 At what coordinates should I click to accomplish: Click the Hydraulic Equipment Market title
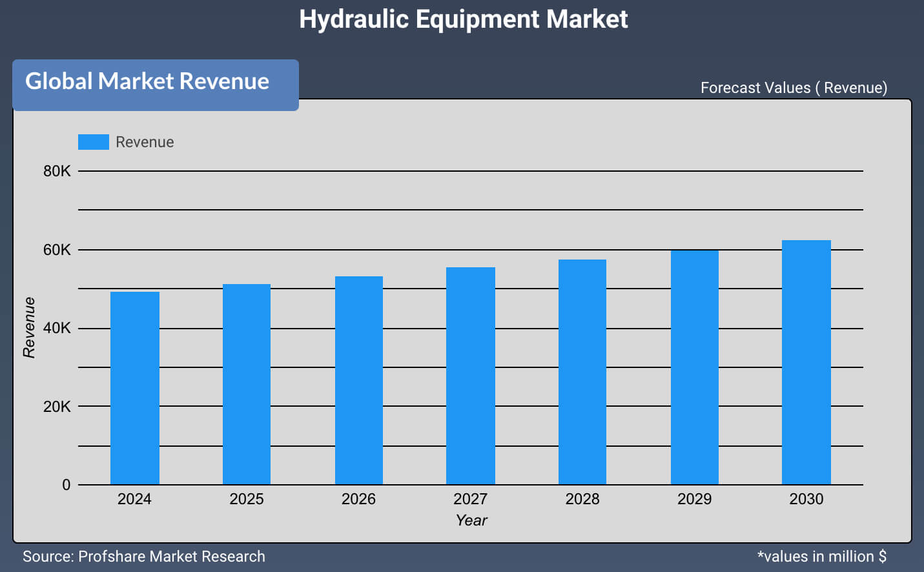[x=464, y=19]
